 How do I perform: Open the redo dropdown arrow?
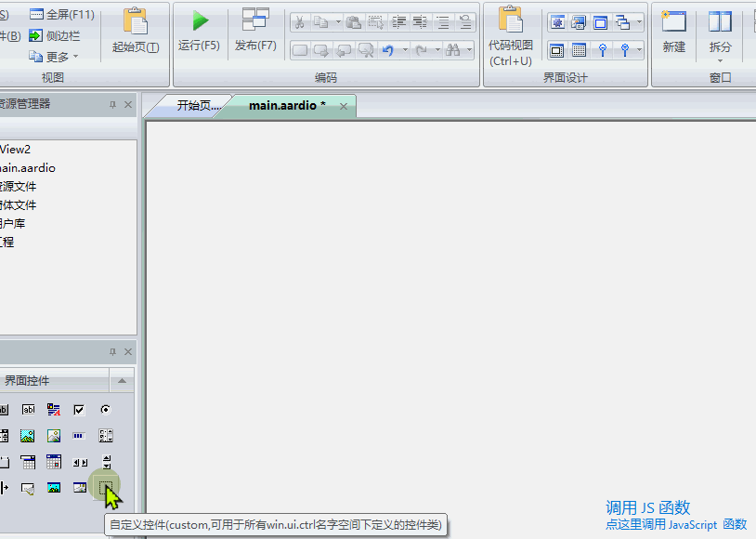[437, 50]
